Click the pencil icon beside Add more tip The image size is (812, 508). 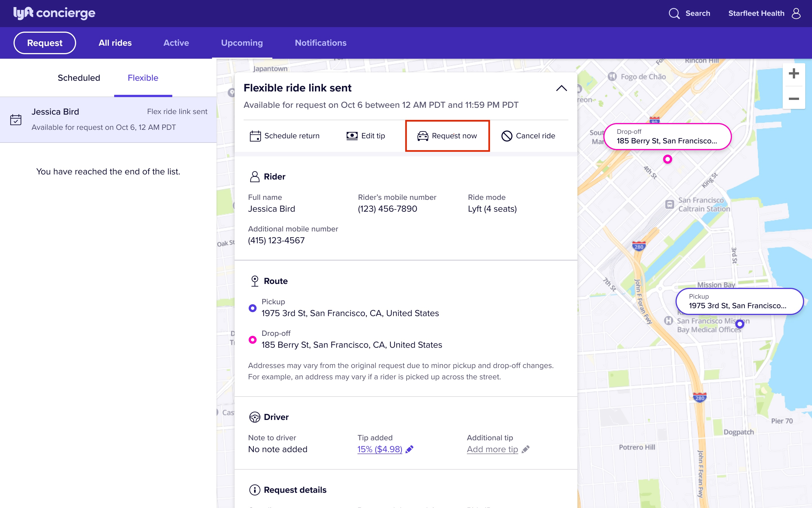coord(526,449)
